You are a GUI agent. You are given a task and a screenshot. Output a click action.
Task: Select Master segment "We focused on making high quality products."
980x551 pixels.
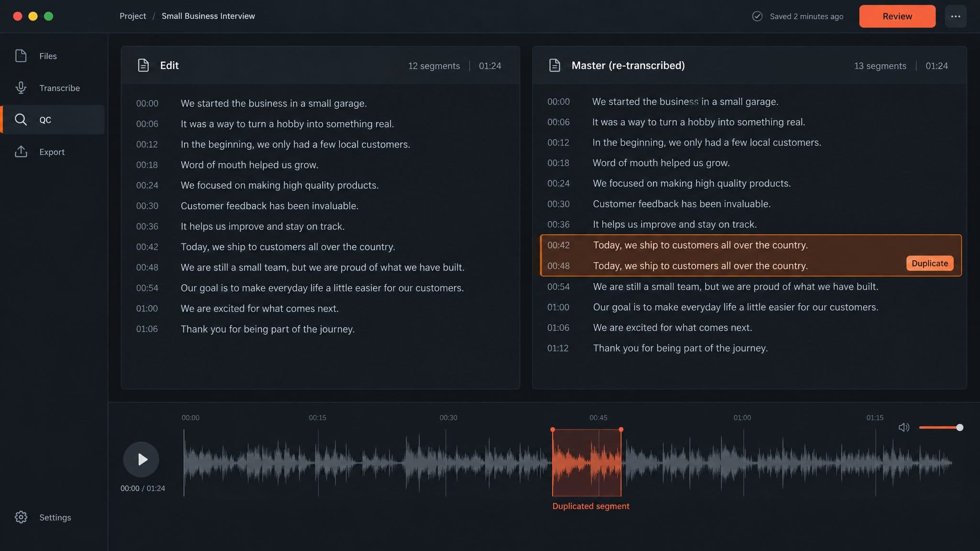[692, 183]
